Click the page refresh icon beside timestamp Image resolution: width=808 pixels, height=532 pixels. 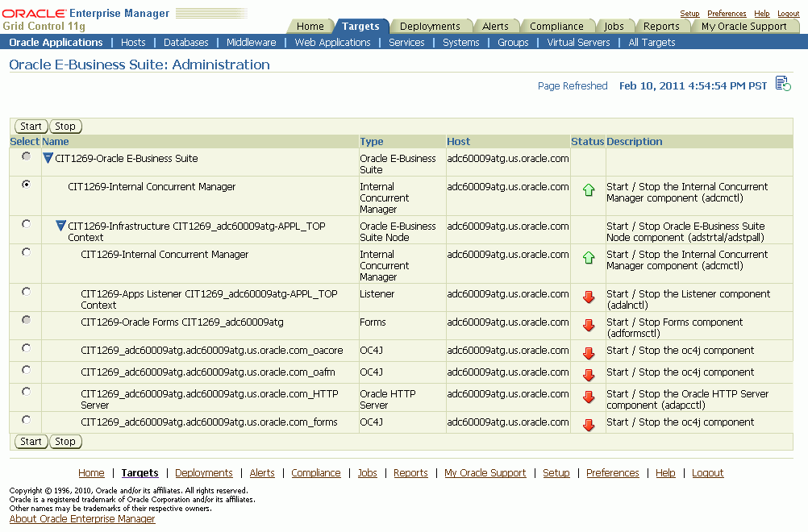pyautogui.click(x=783, y=84)
